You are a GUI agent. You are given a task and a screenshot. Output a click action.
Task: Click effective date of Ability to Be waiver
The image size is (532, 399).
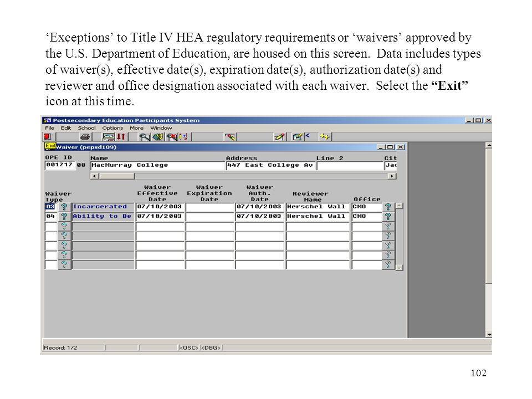click(160, 216)
